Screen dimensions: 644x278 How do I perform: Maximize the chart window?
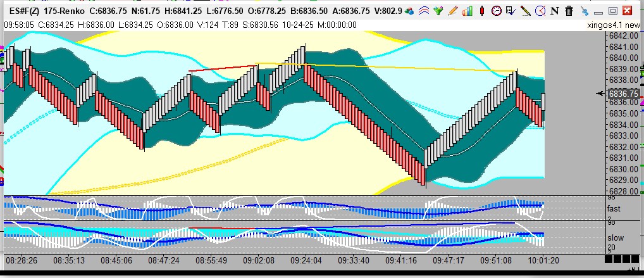click(x=612, y=11)
